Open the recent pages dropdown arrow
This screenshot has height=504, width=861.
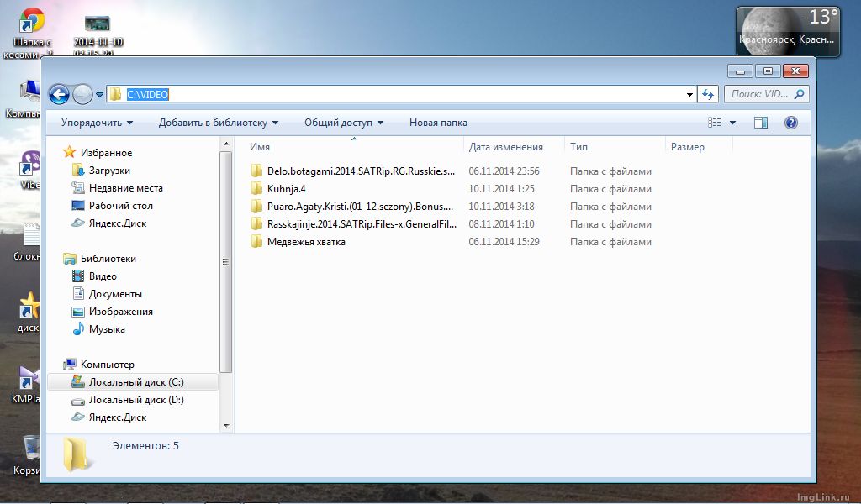[x=99, y=94]
